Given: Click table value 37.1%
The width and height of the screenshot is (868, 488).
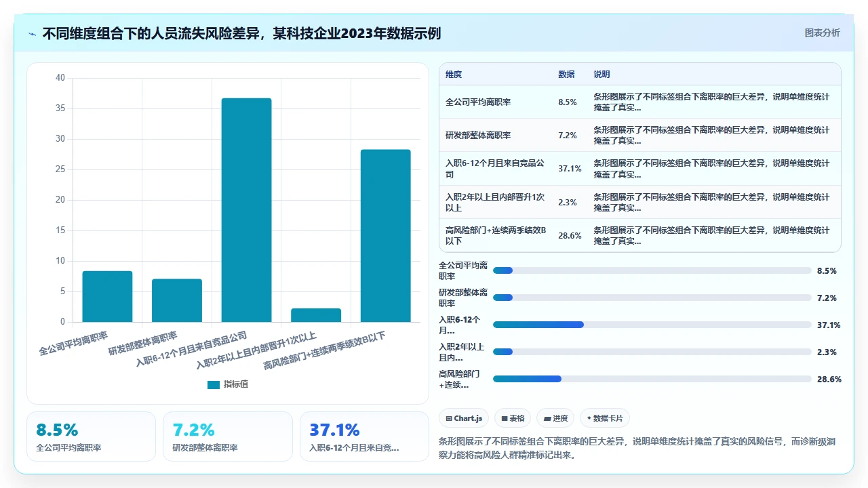Looking at the screenshot, I should pos(570,169).
